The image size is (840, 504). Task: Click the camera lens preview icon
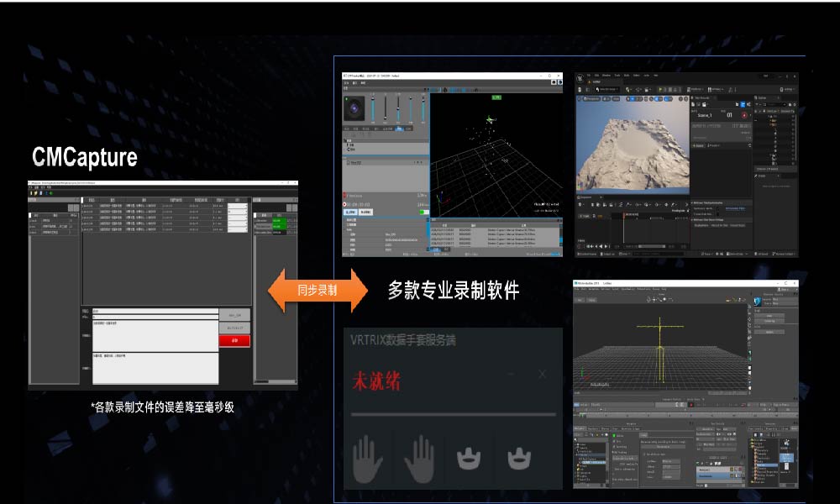(x=354, y=108)
